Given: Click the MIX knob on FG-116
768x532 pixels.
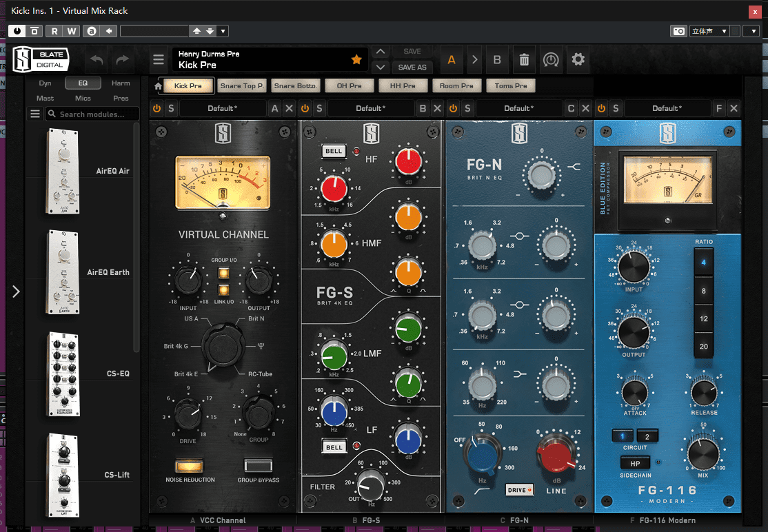Looking at the screenshot, I should [703, 453].
